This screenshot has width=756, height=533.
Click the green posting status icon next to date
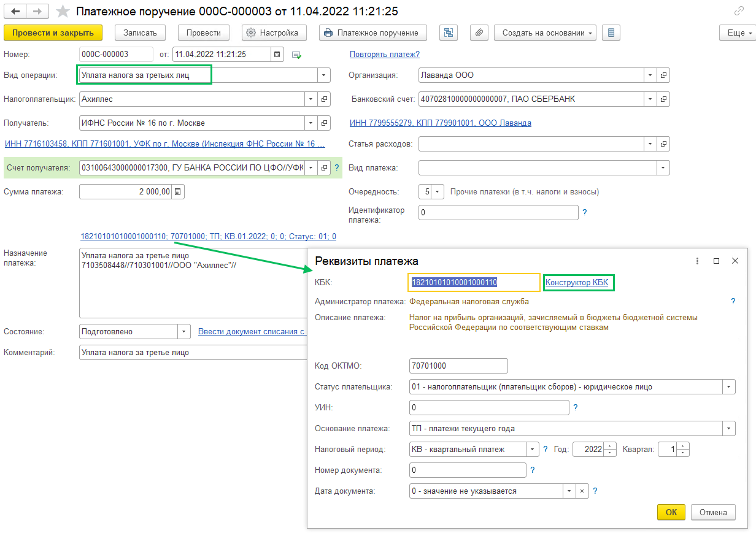coord(297,55)
